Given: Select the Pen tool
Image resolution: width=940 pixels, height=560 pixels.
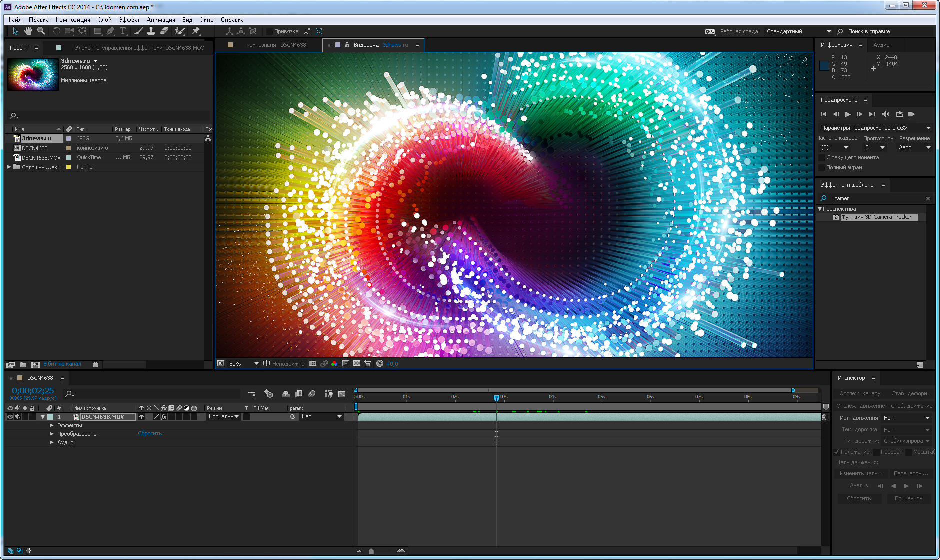Looking at the screenshot, I should [110, 31].
